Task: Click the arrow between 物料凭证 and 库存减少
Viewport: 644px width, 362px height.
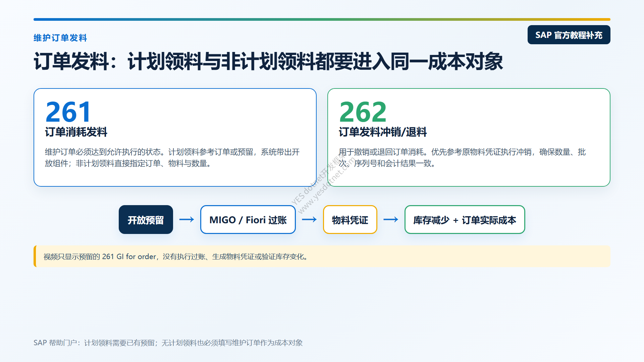Action: [391, 220]
